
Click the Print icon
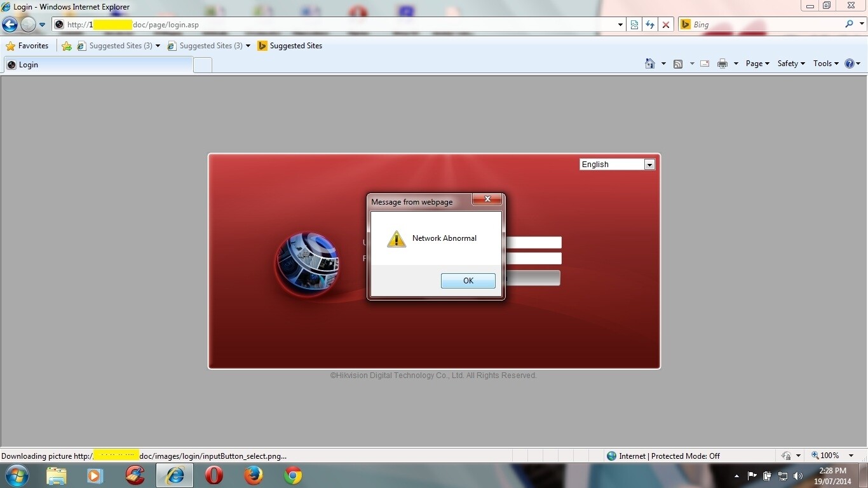(x=722, y=64)
